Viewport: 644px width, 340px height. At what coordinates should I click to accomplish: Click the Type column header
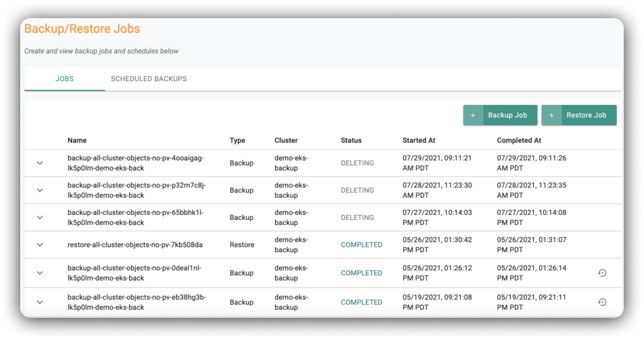point(237,140)
